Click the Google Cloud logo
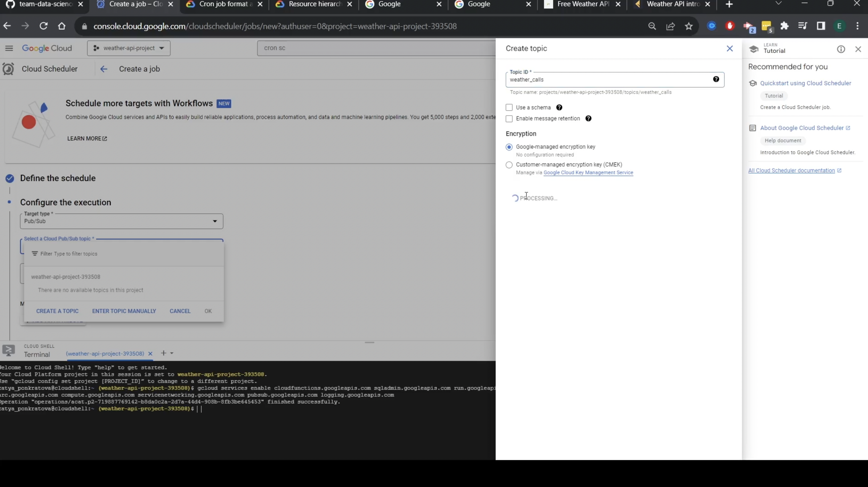The width and height of the screenshot is (868, 487). point(47,48)
